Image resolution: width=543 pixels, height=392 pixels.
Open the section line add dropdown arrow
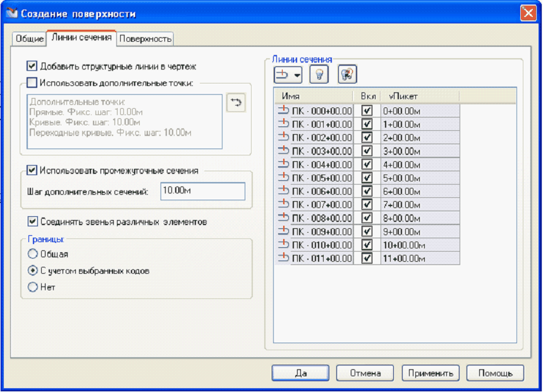296,75
